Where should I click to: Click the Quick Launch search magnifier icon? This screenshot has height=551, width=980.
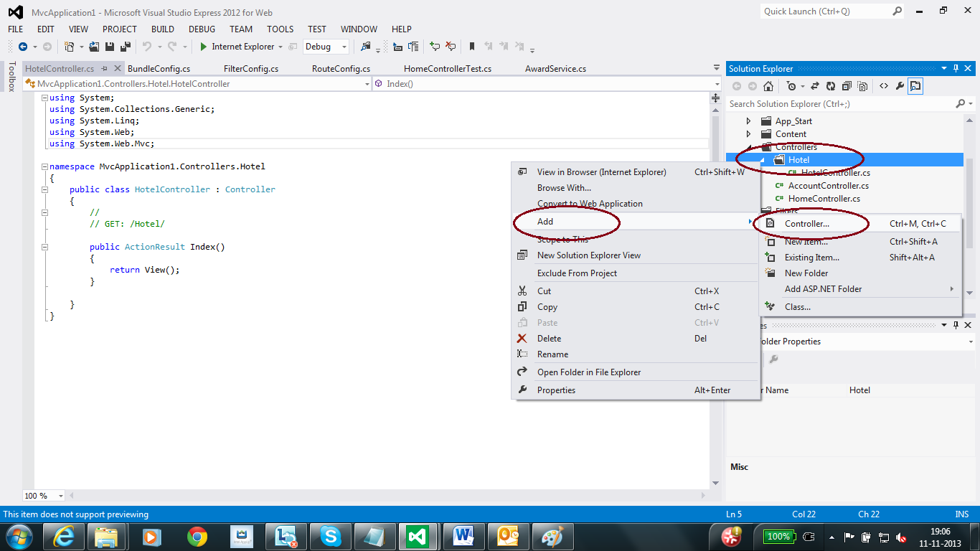(x=897, y=11)
